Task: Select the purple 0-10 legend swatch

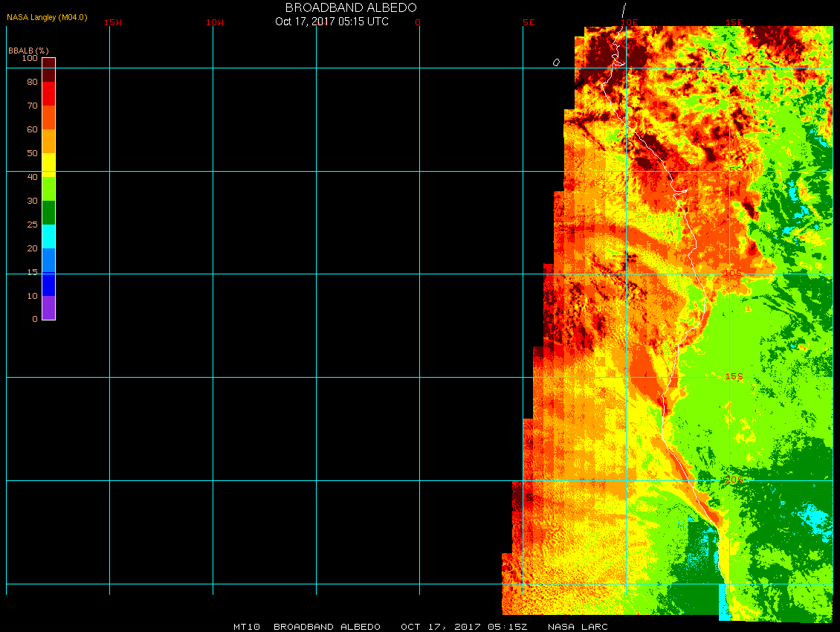Action: 49,308
